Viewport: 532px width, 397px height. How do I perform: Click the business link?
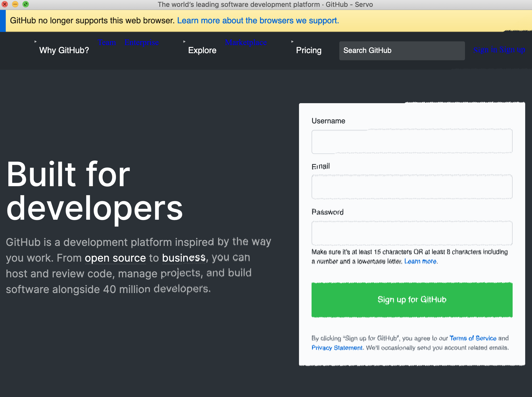coord(184,258)
